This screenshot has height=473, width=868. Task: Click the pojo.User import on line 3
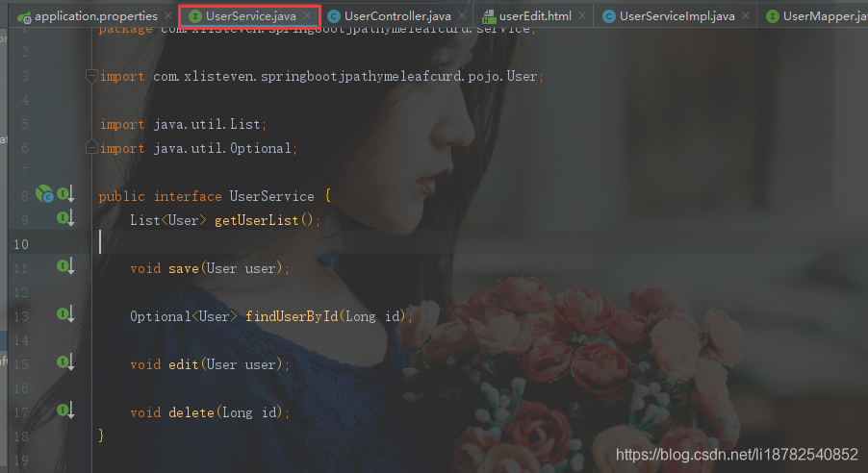[x=502, y=76]
